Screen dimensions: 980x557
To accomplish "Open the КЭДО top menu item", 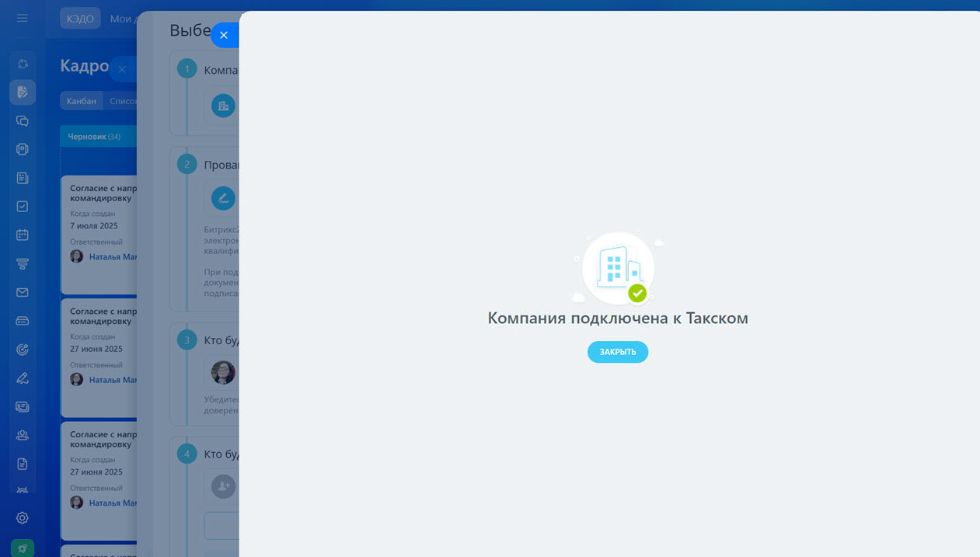I will tap(80, 18).
